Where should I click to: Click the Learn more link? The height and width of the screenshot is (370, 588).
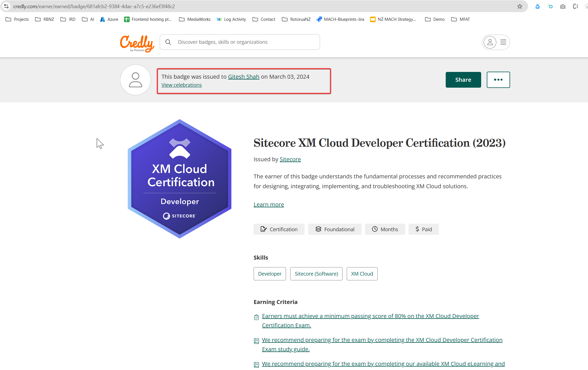pyautogui.click(x=269, y=205)
